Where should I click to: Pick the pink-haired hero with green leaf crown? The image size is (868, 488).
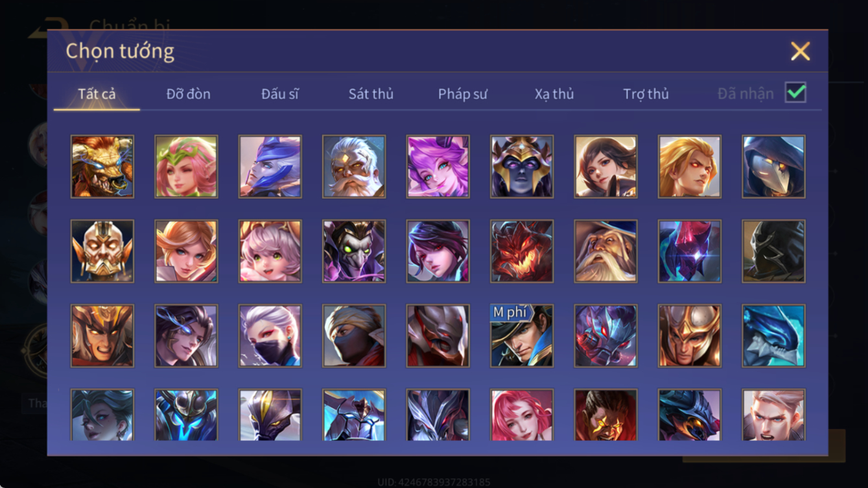click(186, 167)
